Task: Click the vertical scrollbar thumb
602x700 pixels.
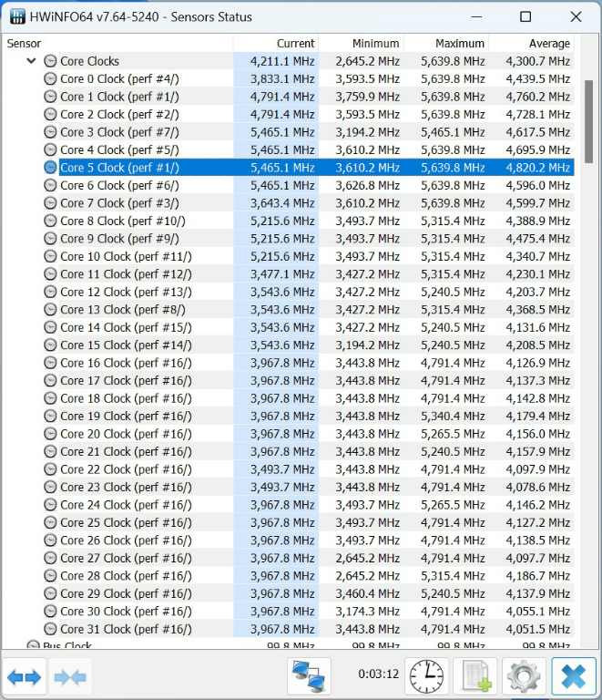Action: click(588, 121)
